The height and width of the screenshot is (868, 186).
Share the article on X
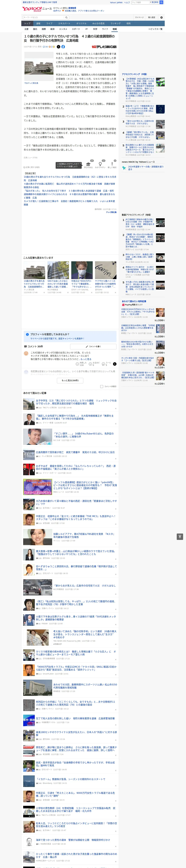(58, 47)
